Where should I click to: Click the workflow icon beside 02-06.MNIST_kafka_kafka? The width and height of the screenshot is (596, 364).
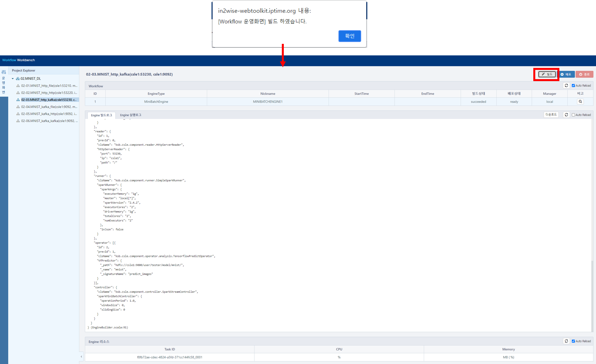click(x=18, y=121)
